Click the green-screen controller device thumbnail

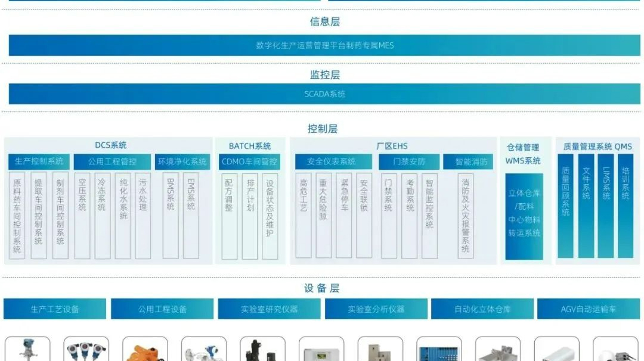point(321,350)
